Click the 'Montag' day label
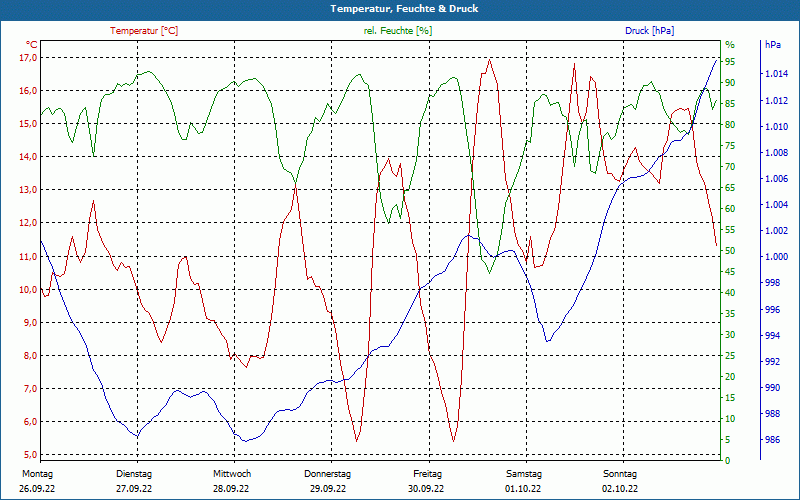 coord(37,474)
